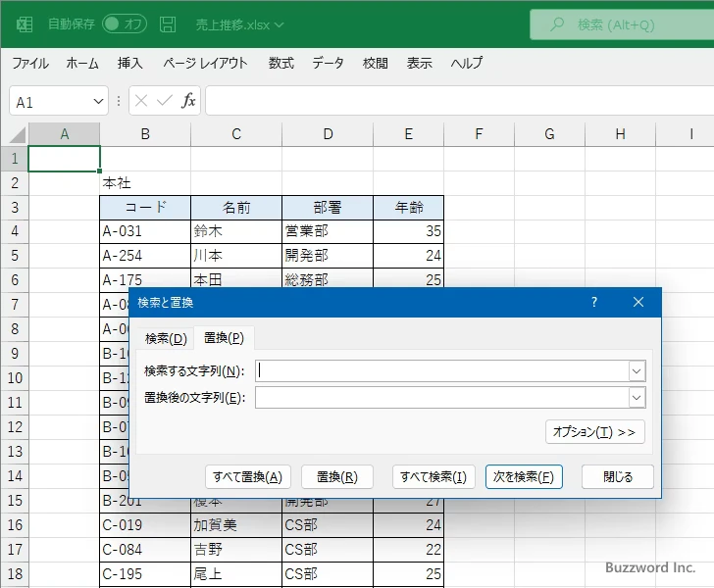The width and height of the screenshot is (714, 588).
Task: Click the 置換後の文字列 input field
Action: pyautogui.click(x=441, y=398)
